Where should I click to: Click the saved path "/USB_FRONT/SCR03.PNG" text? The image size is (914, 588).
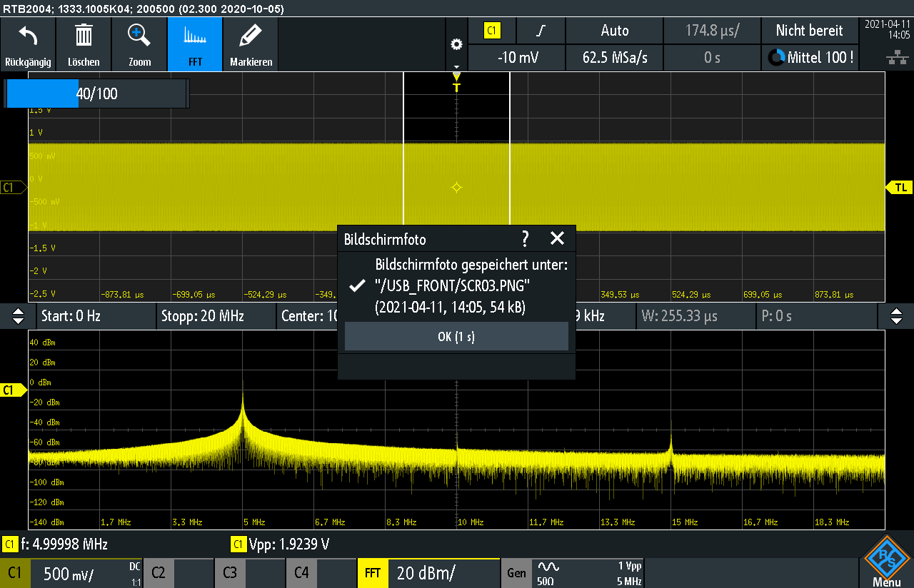coord(453,285)
